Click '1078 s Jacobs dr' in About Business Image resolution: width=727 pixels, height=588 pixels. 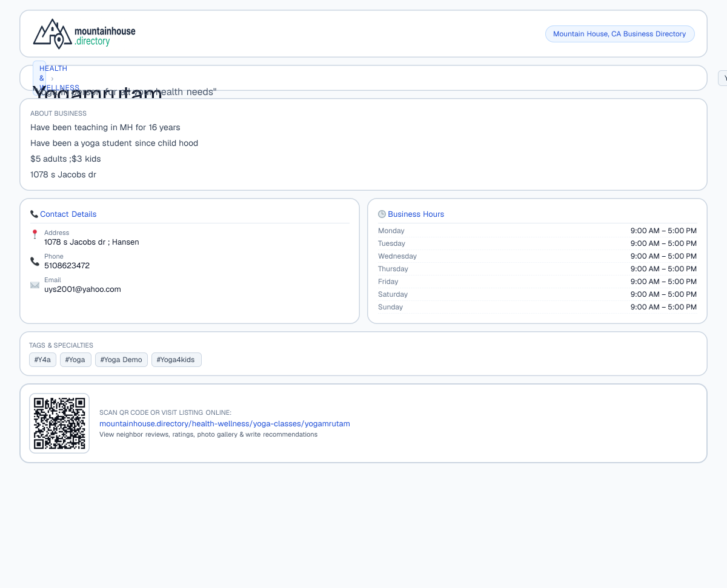click(x=63, y=175)
